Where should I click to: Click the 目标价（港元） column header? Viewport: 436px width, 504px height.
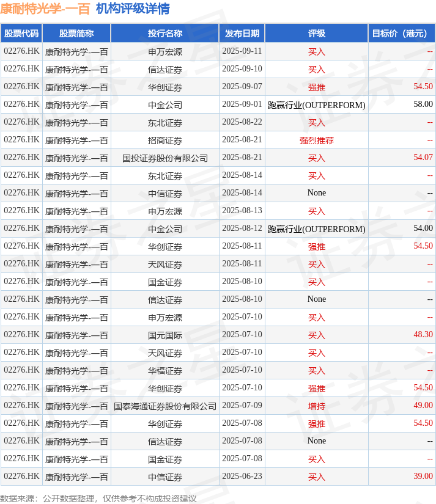coord(401,34)
